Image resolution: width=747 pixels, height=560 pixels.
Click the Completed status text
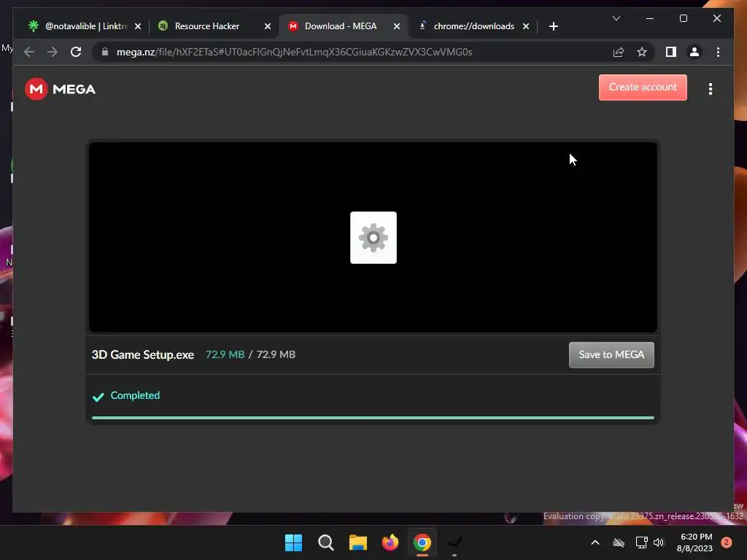pyautogui.click(x=135, y=395)
